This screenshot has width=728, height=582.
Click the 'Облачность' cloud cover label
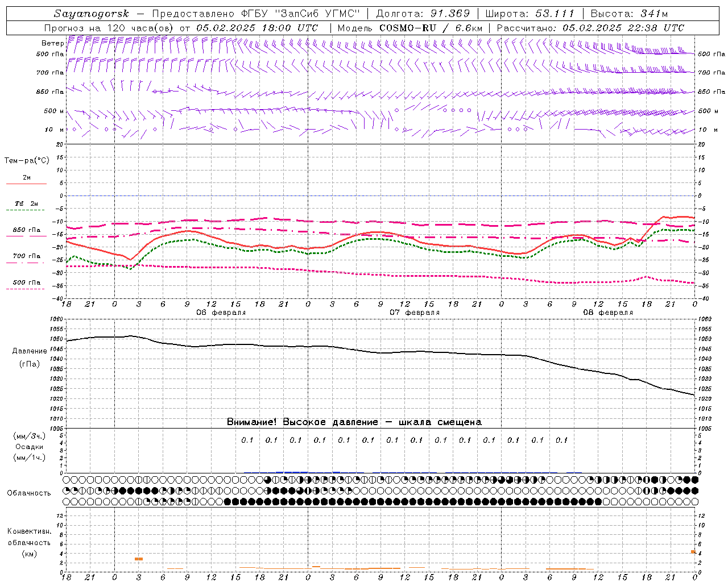point(29,493)
